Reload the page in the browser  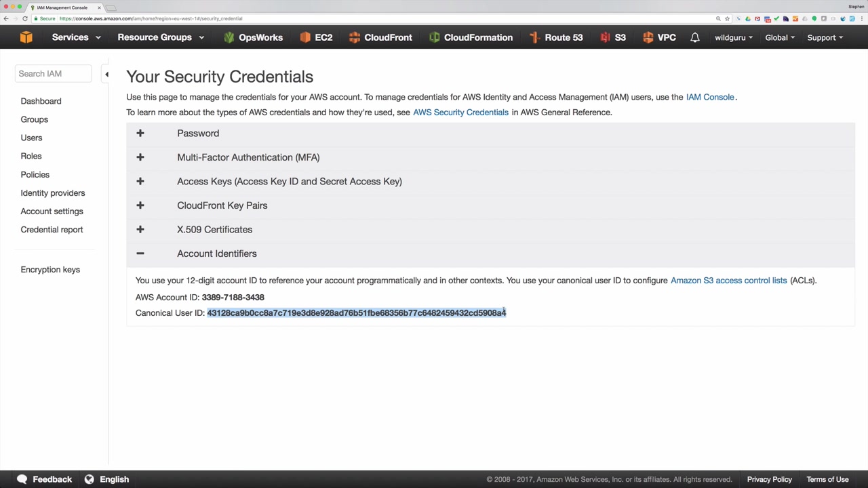tap(25, 18)
